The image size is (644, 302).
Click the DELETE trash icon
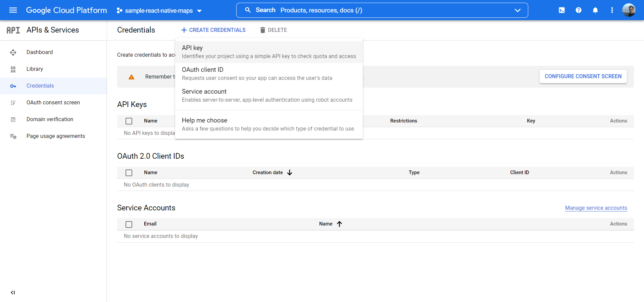pyautogui.click(x=262, y=30)
